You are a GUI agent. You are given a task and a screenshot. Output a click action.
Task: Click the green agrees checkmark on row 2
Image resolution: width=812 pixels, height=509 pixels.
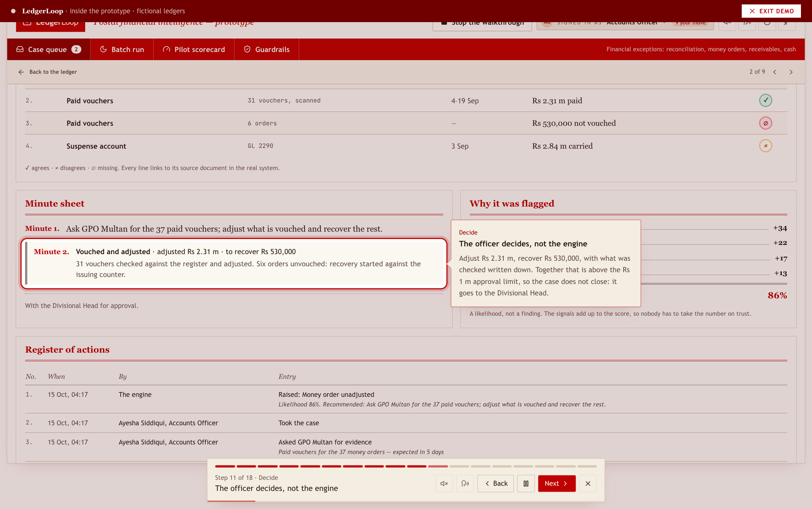(x=766, y=100)
